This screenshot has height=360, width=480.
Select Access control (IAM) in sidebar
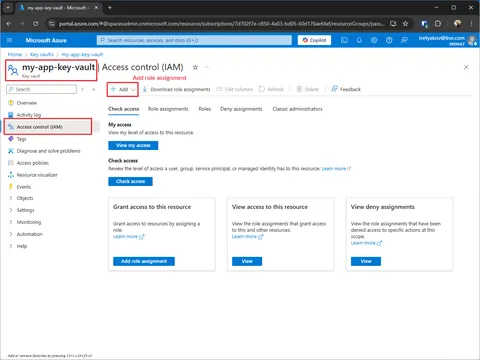pyautogui.click(x=39, y=127)
